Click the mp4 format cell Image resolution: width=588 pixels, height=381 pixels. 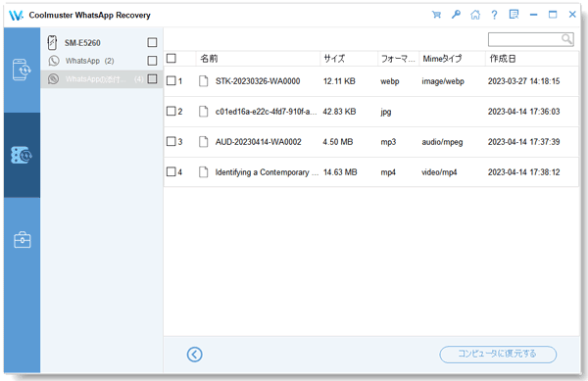[x=388, y=172]
